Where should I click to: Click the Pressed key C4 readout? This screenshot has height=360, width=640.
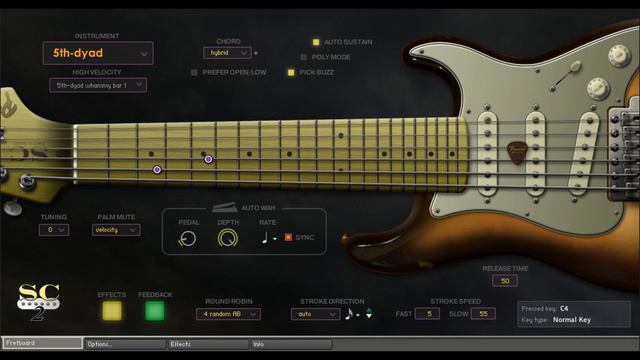(545, 309)
